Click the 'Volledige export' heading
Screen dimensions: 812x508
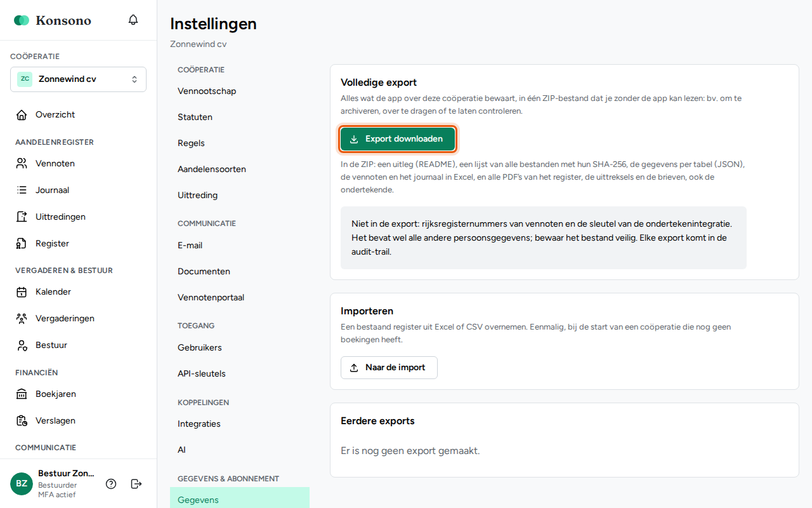(379, 83)
